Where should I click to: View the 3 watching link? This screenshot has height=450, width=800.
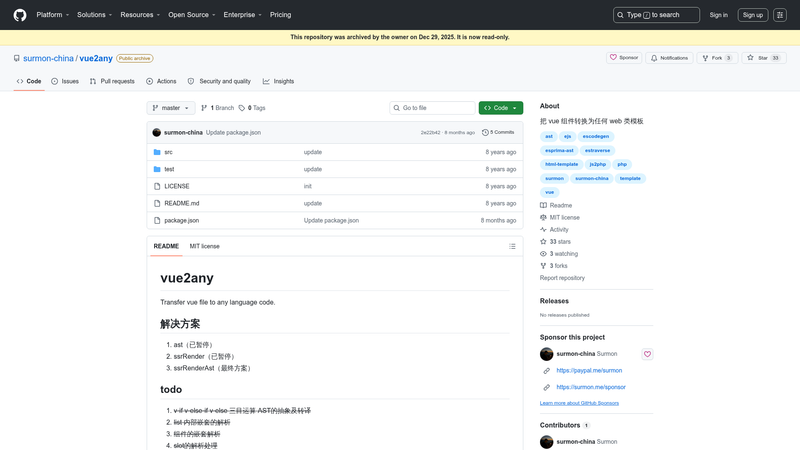tap(559, 254)
